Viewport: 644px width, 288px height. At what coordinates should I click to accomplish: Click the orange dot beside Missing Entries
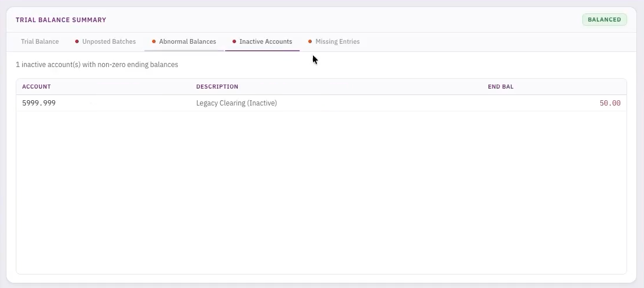tap(310, 41)
